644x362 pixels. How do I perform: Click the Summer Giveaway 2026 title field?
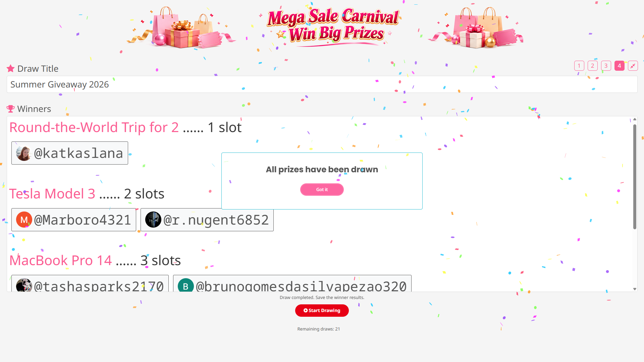322,84
